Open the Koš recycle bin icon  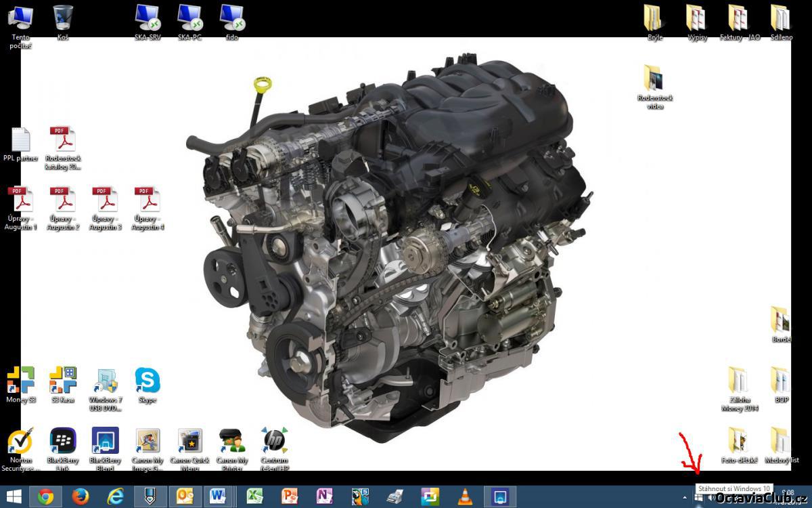63,18
